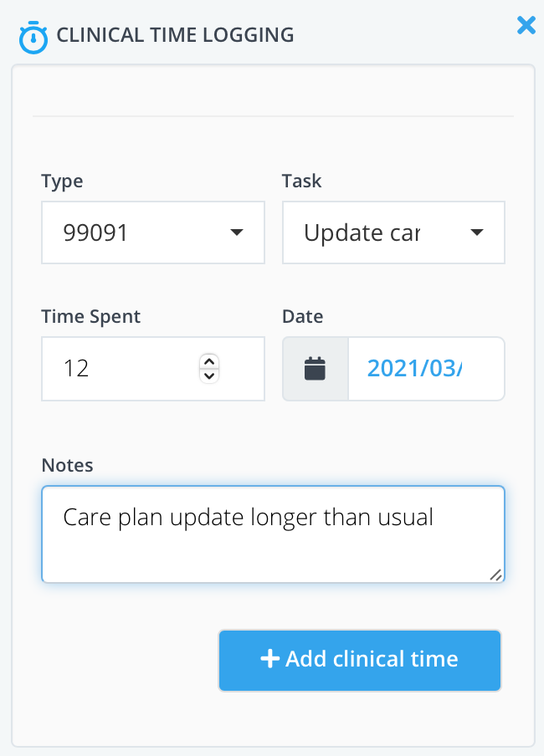Click the Clinical Time Logging title text
This screenshot has width=544, height=756.
point(175,35)
